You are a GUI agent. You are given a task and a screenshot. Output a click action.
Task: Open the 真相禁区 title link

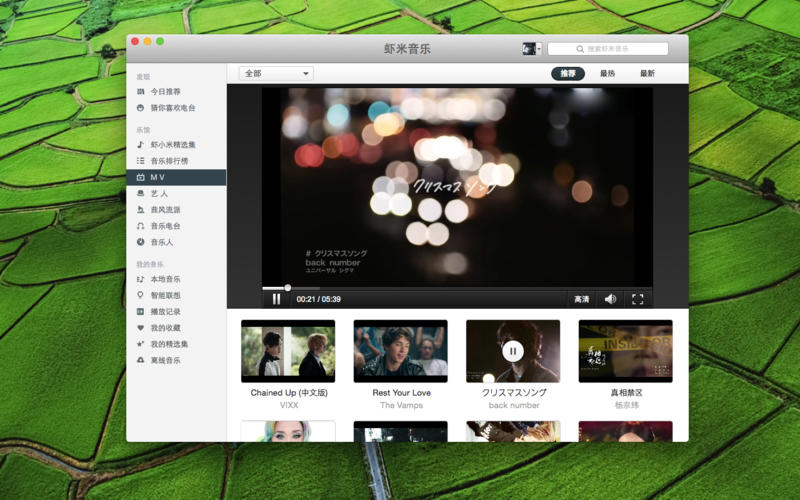tap(627, 393)
